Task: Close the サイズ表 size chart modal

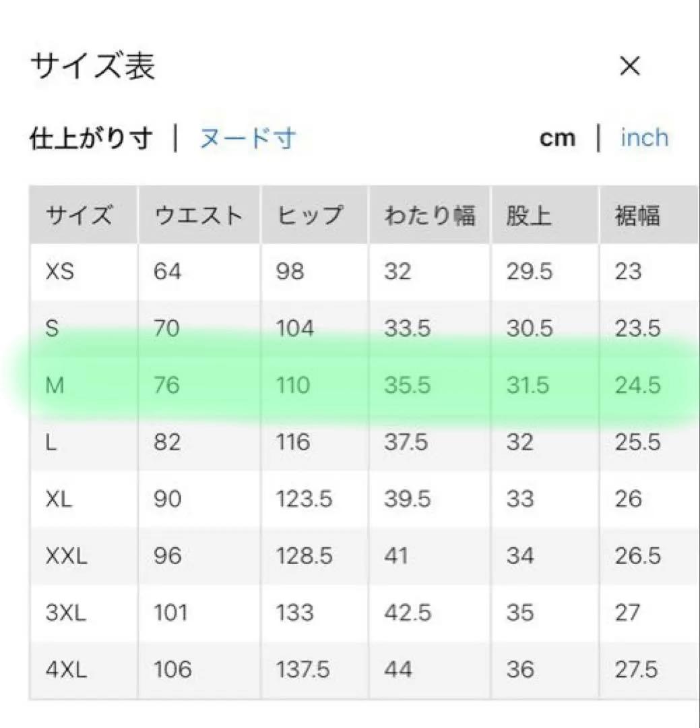Action: [x=629, y=65]
